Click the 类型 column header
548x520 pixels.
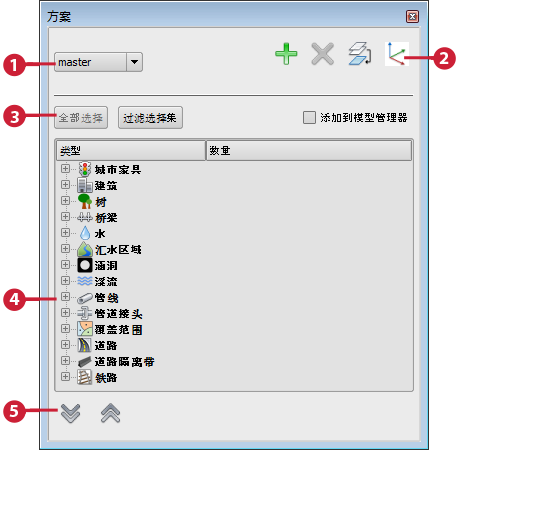point(131,151)
